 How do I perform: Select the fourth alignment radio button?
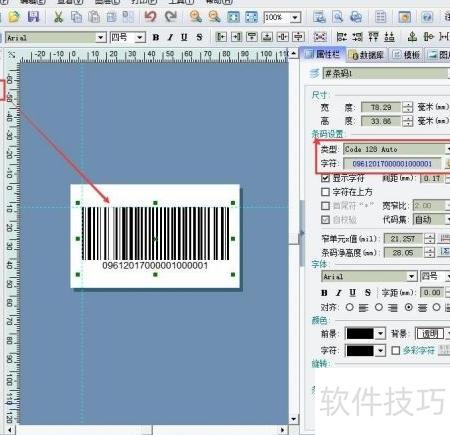[436, 307]
